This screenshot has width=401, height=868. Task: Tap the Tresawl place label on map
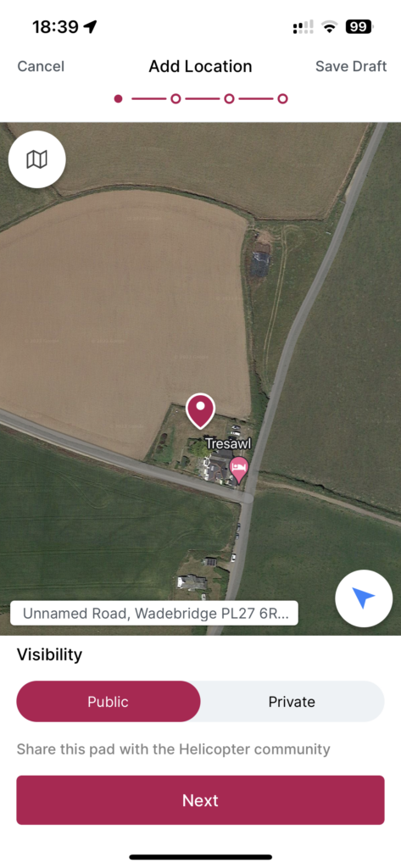[228, 443]
